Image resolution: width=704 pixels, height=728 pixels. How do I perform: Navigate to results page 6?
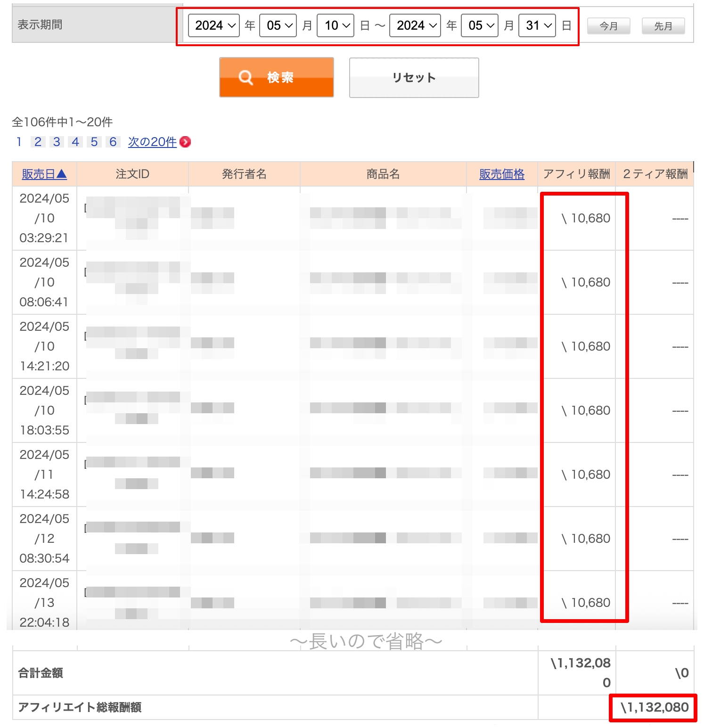pos(113,142)
